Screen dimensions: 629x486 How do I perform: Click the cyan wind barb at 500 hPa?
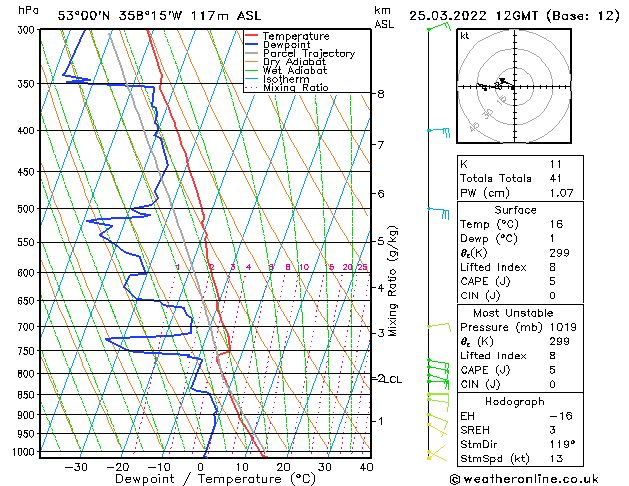coord(438,213)
